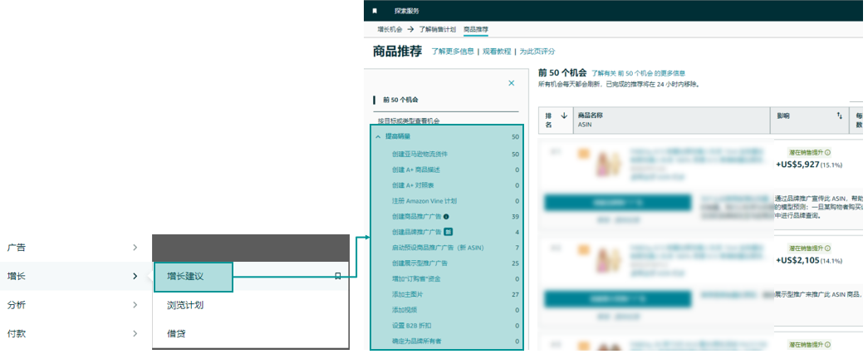The height and width of the screenshot is (359, 868).
Task: Close the filter panel with the X icon
Action: [511, 83]
